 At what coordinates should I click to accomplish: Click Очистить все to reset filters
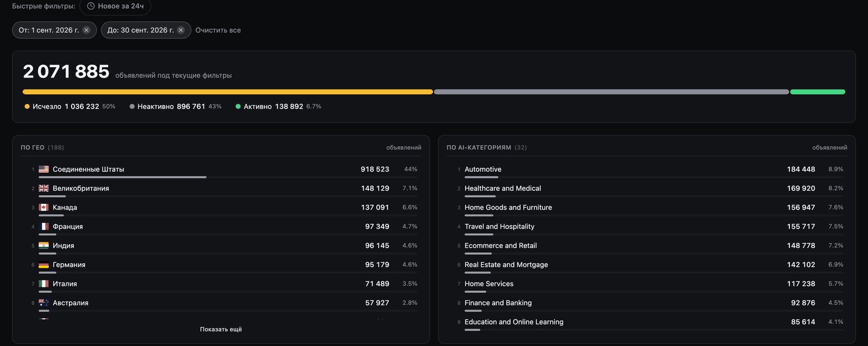click(x=218, y=30)
